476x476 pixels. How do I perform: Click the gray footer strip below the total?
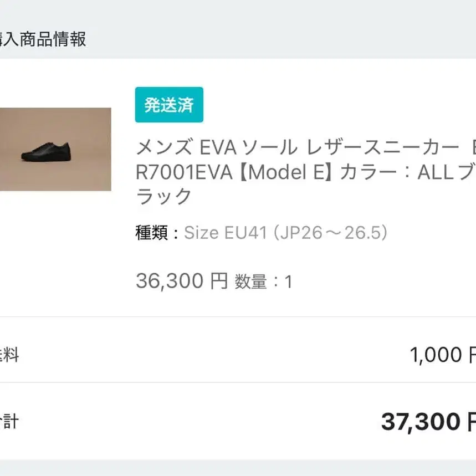click(238, 468)
